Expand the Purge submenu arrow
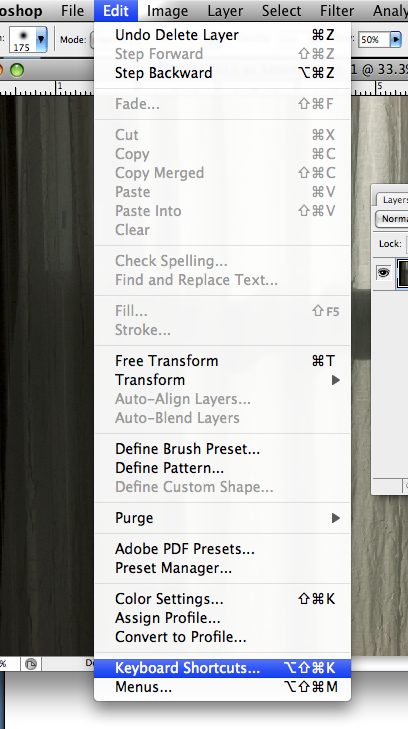The height and width of the screenshot is (729, 408). coord(336,518)
